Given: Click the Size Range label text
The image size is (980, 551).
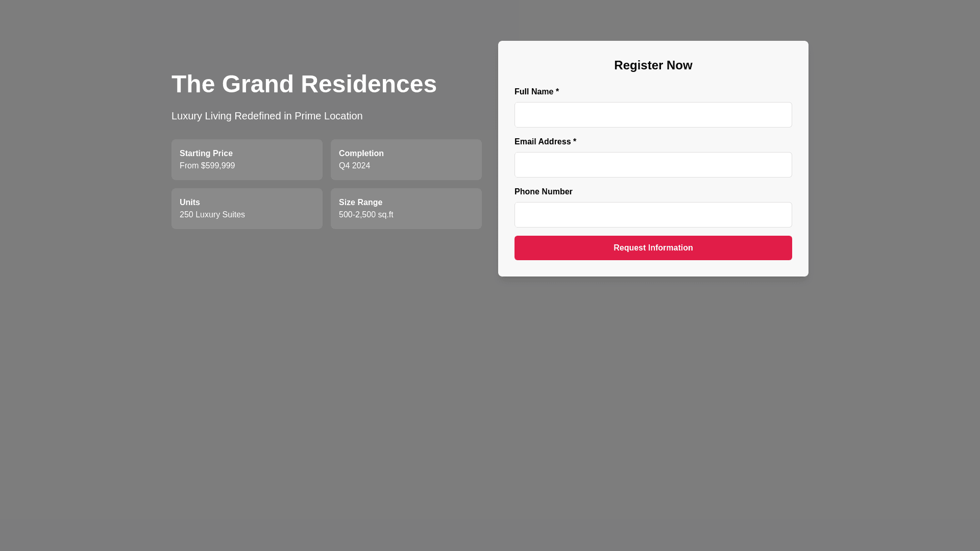Looking at the screenshot, I should point(360,203).
